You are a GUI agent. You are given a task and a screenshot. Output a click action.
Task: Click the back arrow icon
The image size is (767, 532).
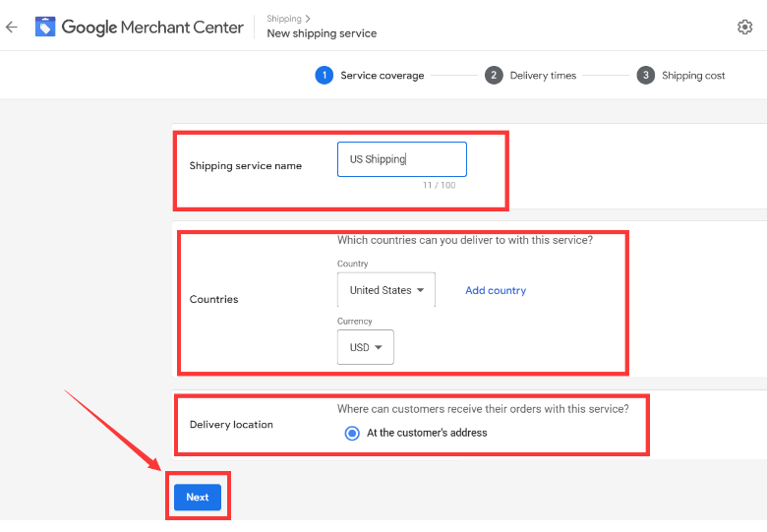[12, 28]
